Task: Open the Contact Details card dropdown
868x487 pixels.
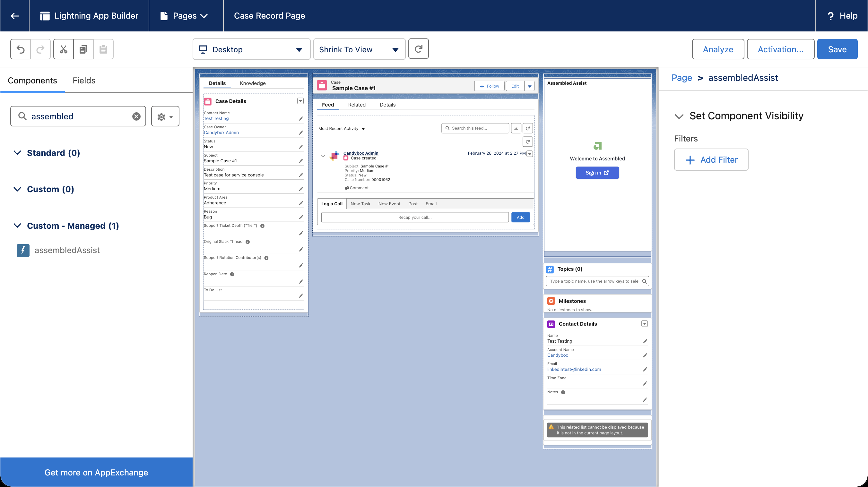Action: click(x=644, y=324)
